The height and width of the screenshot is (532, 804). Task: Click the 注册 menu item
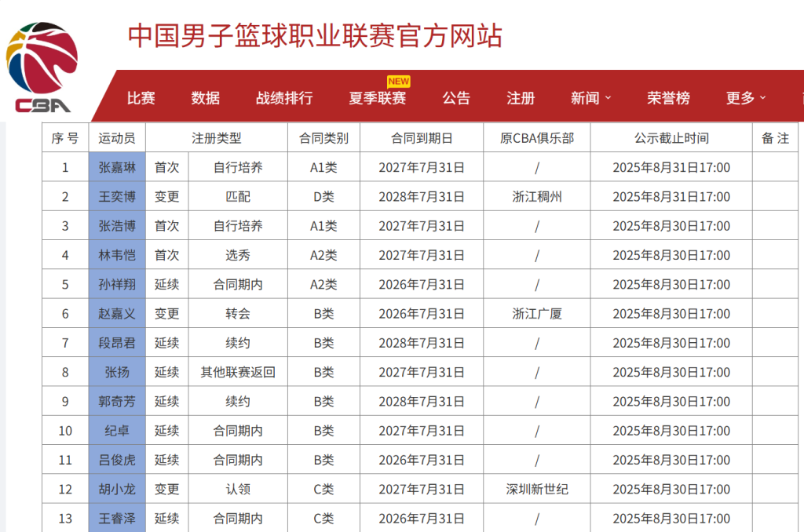click(x=521, y=98)
